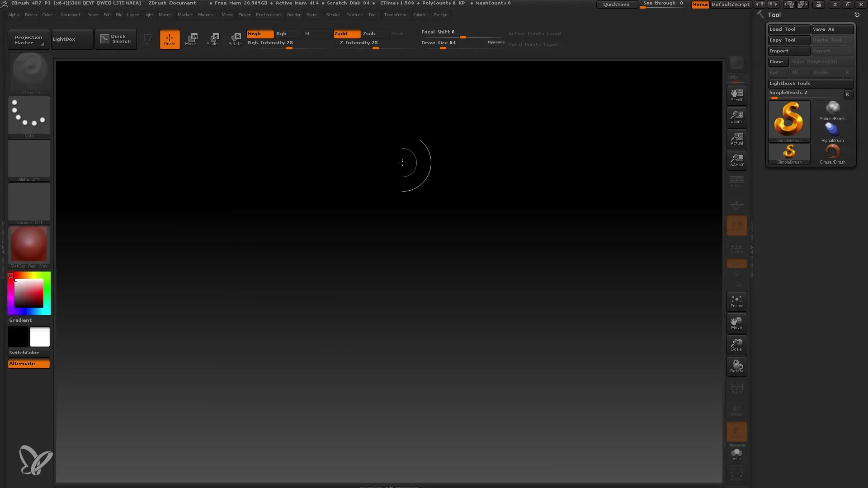Viewport: 868px width, 488px height.
Task: Select the Scale tool in toolbar
Action: [213, 39]
